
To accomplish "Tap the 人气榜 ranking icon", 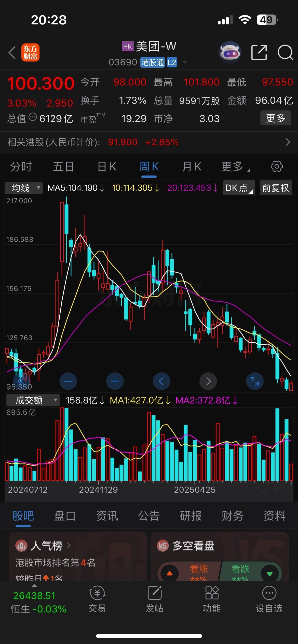I will tap(21, 546).
